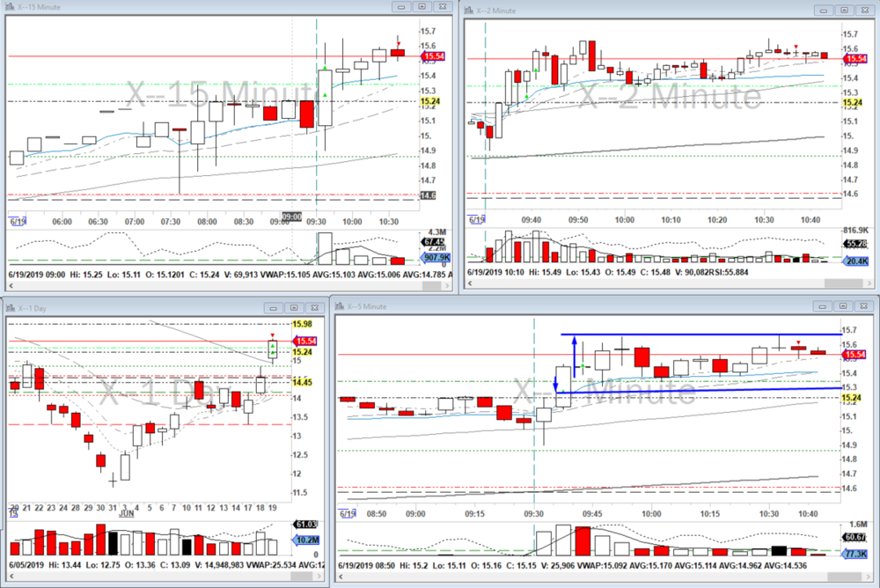Click the yellow 14.45 price label on daily chart
The image size is (880, 588).
303,382
